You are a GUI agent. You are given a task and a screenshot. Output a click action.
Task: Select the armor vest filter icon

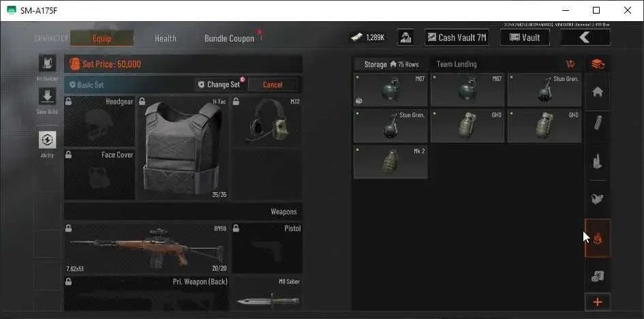(598, 199)
